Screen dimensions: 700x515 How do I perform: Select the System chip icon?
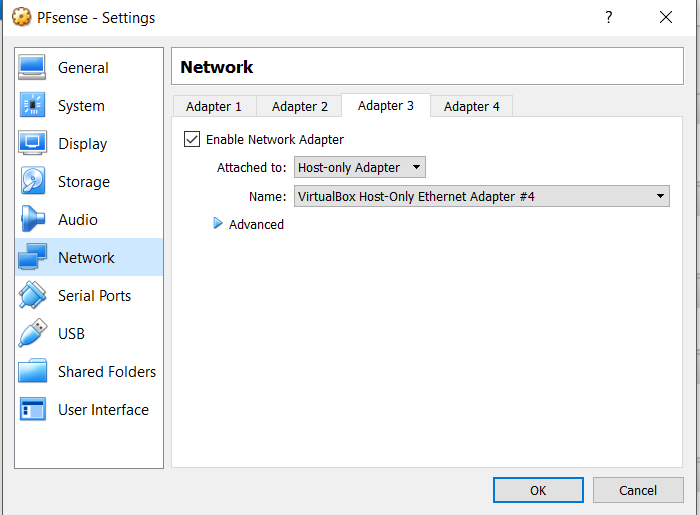(x=32, y=105)
